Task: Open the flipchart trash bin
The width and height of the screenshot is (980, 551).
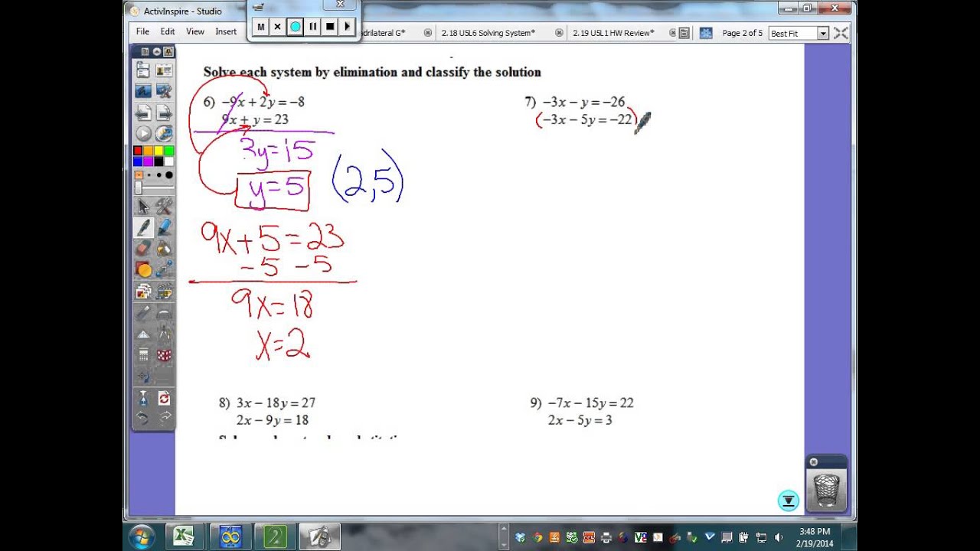Action: (827, 490)
